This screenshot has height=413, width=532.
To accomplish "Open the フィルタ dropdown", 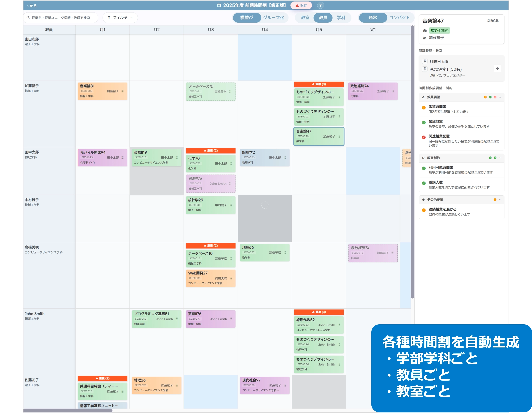I will coord(120,17).
